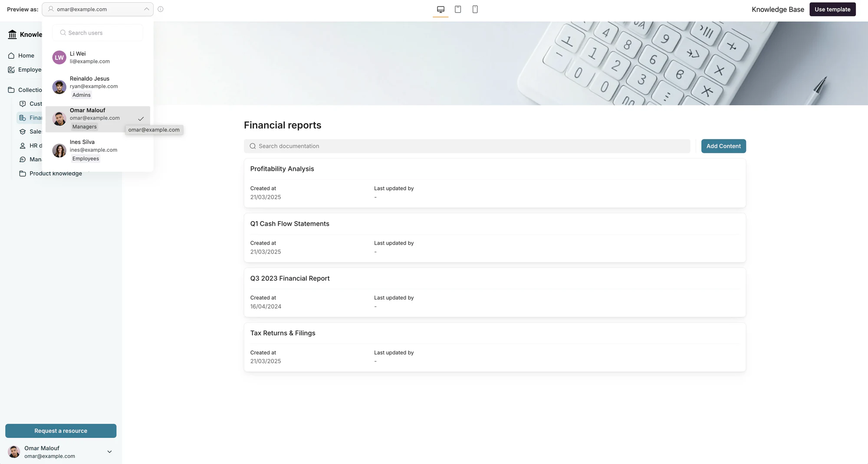Click the info icon beside Preview as
868x464 pixels.
click(x=161, y=9)
